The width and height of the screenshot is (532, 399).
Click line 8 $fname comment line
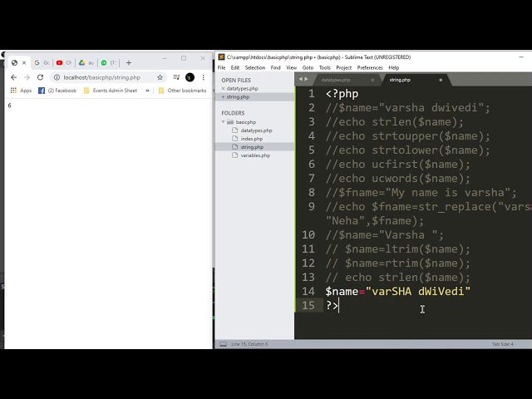(x=421, y=193)
